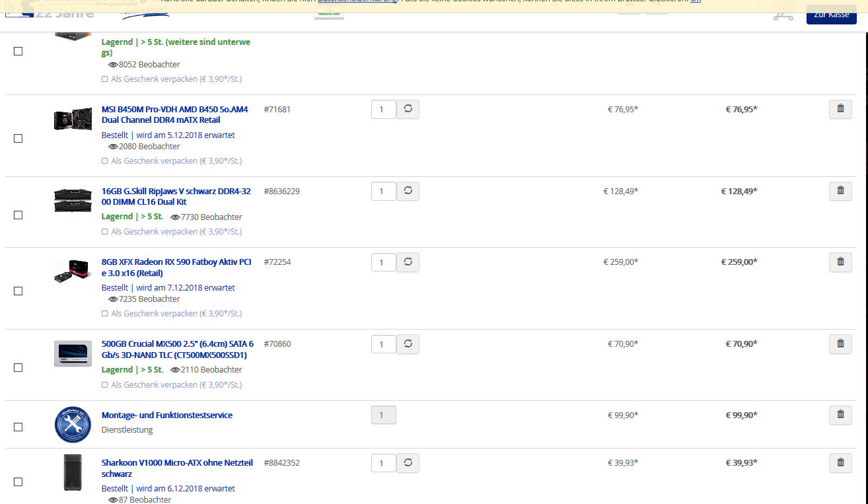Click the unit price € 259,00*
The image size is (868, 504).
(x=620, y=262)
